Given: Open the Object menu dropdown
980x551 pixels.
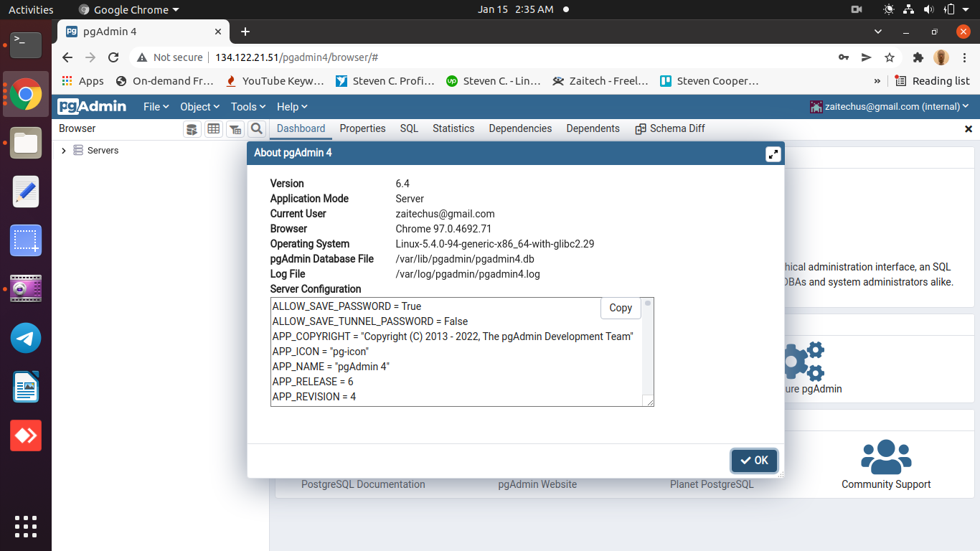Looking at the screenshot, I should [200, 106].
